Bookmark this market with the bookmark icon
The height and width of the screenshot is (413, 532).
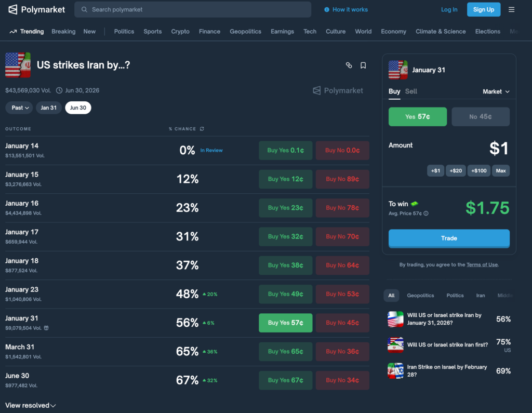click(363, 65)
